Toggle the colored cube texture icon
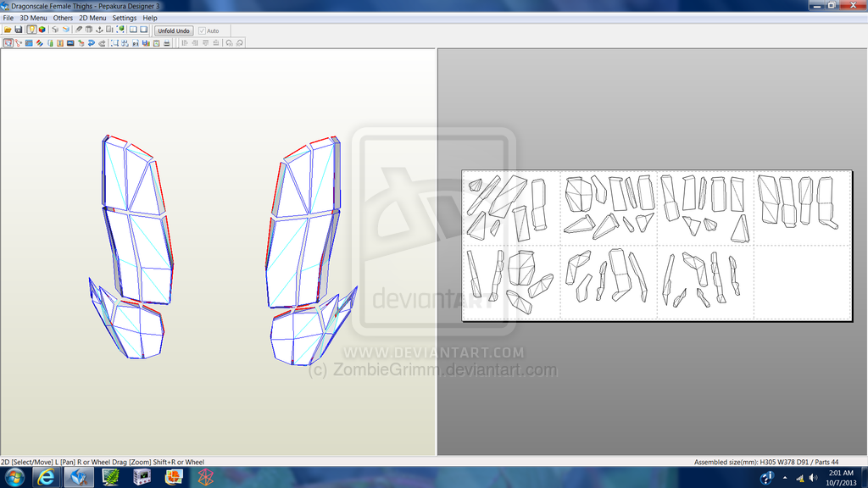This screenshot has width=868, height=488. click(42, 30)
